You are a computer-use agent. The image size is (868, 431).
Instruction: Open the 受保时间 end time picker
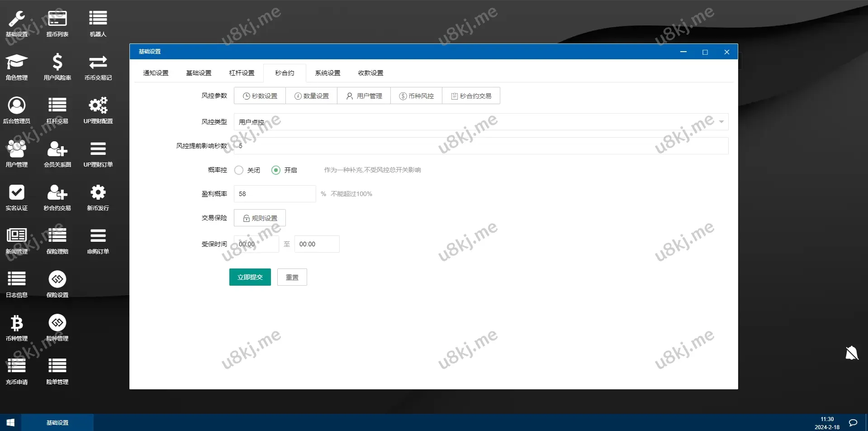tap(317, 244)
